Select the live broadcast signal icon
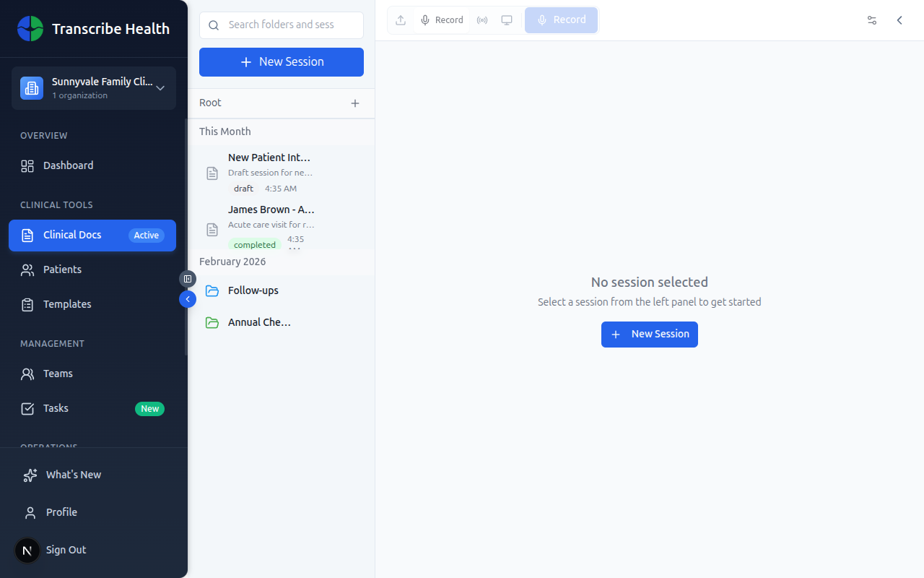 coord(482,20)
